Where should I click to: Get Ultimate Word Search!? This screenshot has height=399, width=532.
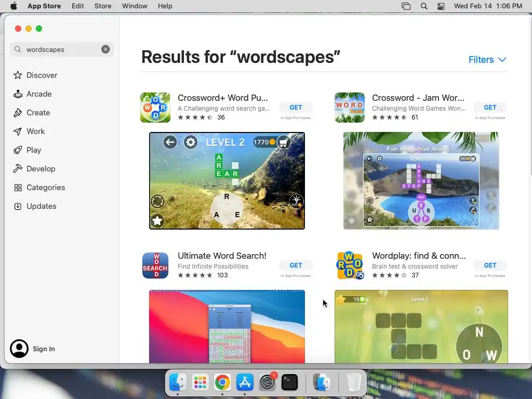[x=296, y=265]
